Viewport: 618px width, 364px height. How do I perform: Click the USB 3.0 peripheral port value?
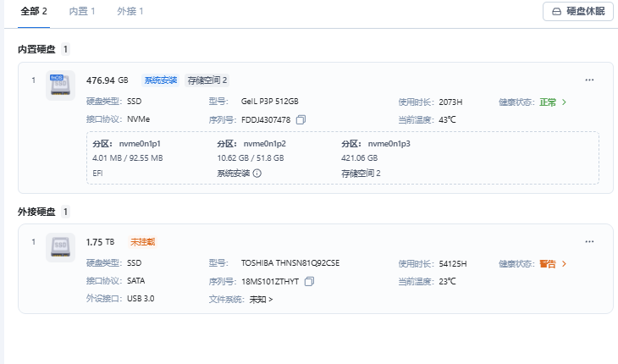pos(141,299)
